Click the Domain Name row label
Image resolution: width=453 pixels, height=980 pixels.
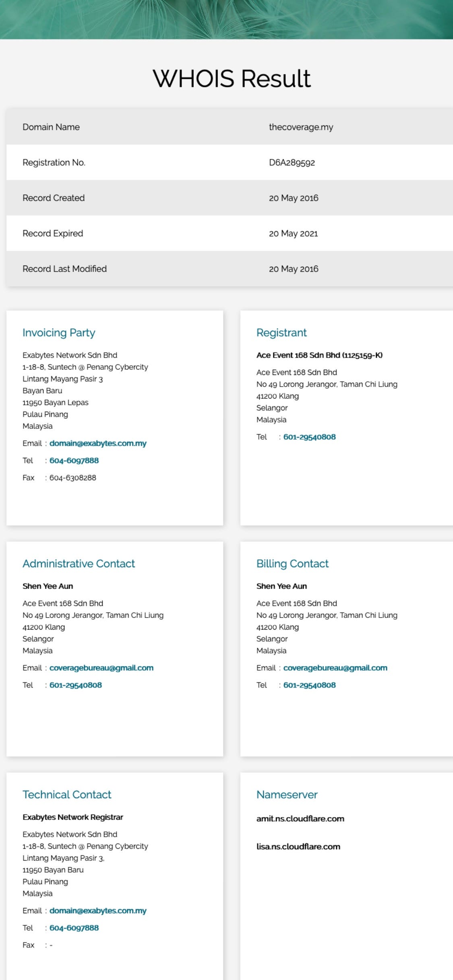tap(51, 127)
